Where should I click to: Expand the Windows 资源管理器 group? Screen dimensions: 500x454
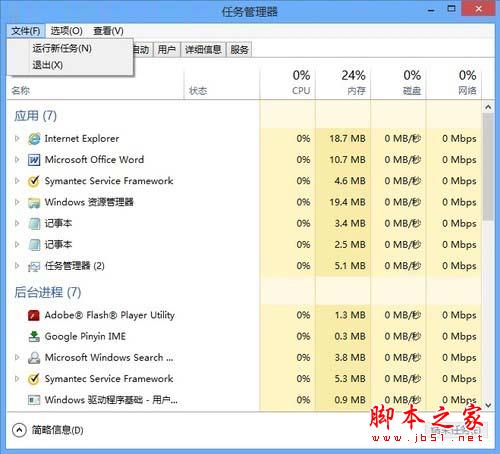click(x=17, y=202)
